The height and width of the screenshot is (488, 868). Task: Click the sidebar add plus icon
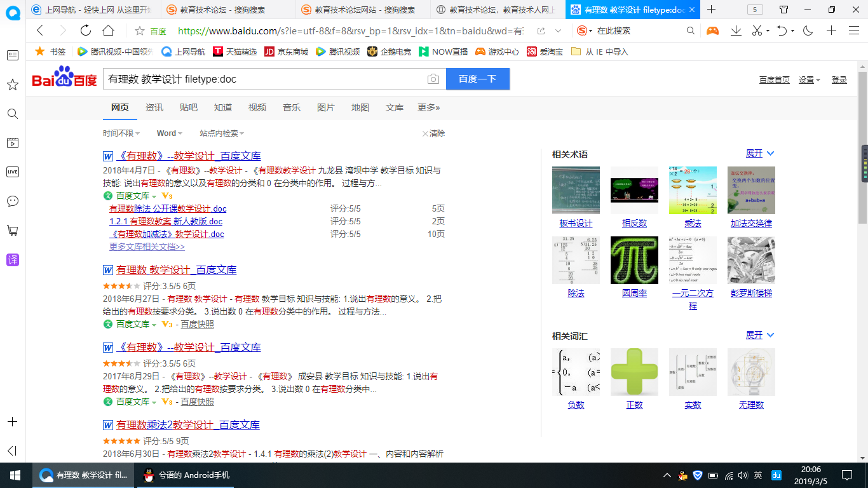pyautogui.click(x=13, y=422)
